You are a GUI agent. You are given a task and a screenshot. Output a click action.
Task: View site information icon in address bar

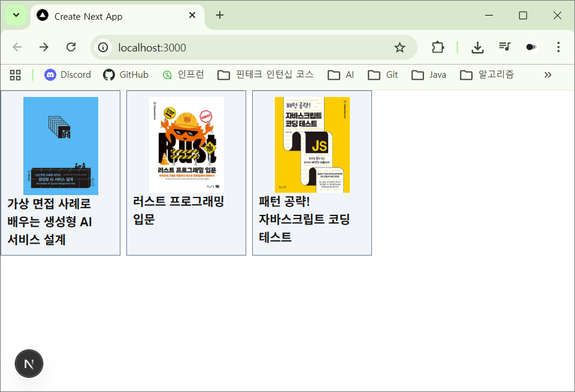pos(104,47)
